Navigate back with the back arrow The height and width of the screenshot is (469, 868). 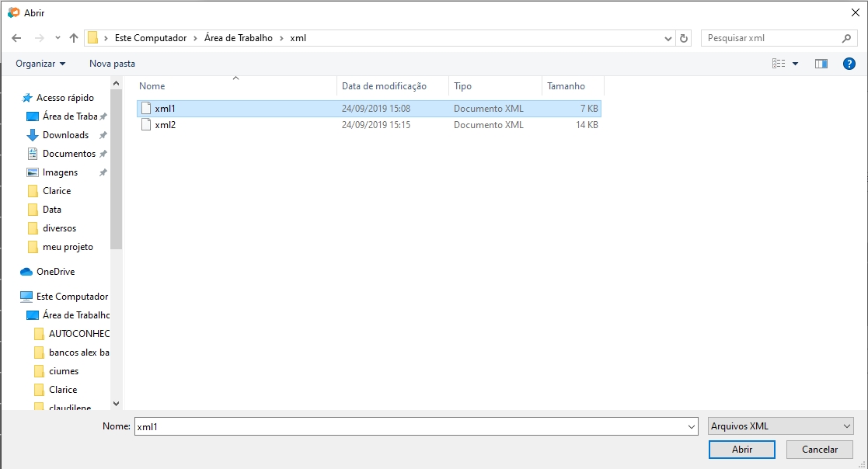(16, 36)
